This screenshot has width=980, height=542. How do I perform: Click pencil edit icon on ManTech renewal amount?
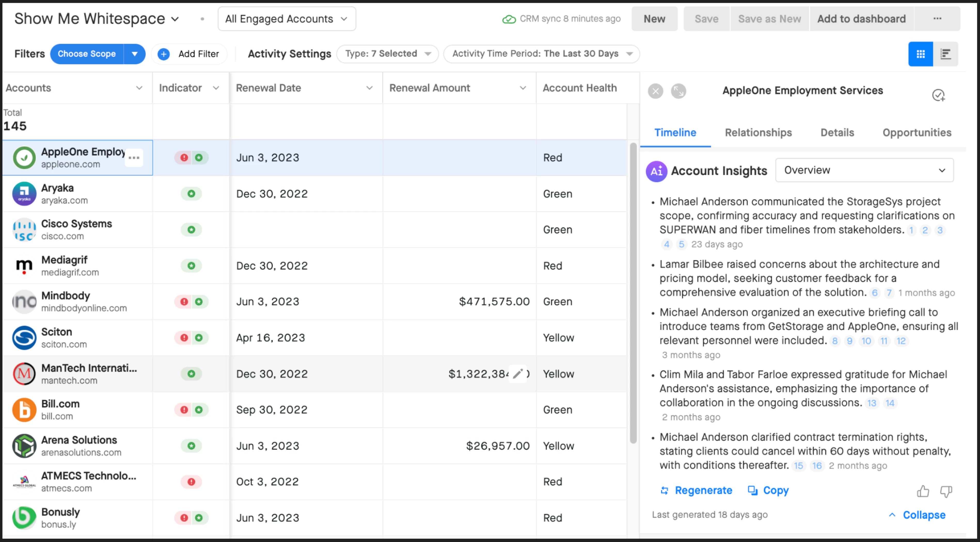[517, 374]
